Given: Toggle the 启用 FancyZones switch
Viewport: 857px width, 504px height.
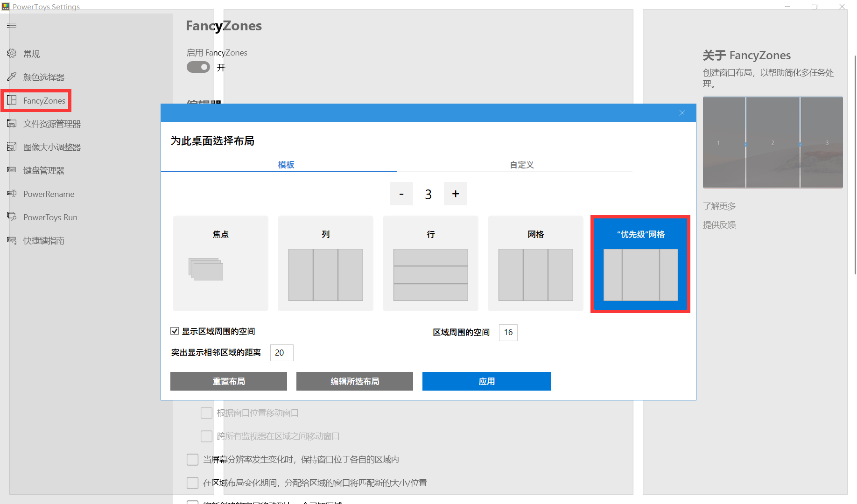Looking at the screenshot, I should point(198,67).
